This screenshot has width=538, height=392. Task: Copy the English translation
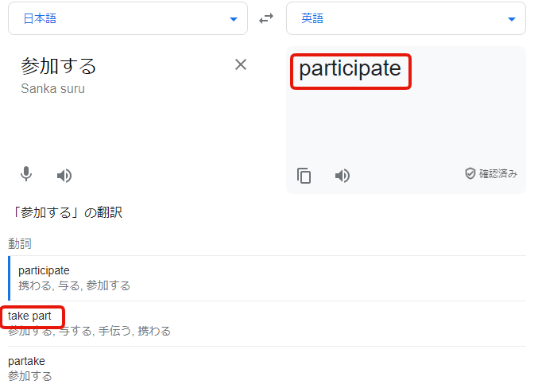[x=304, y=176]
